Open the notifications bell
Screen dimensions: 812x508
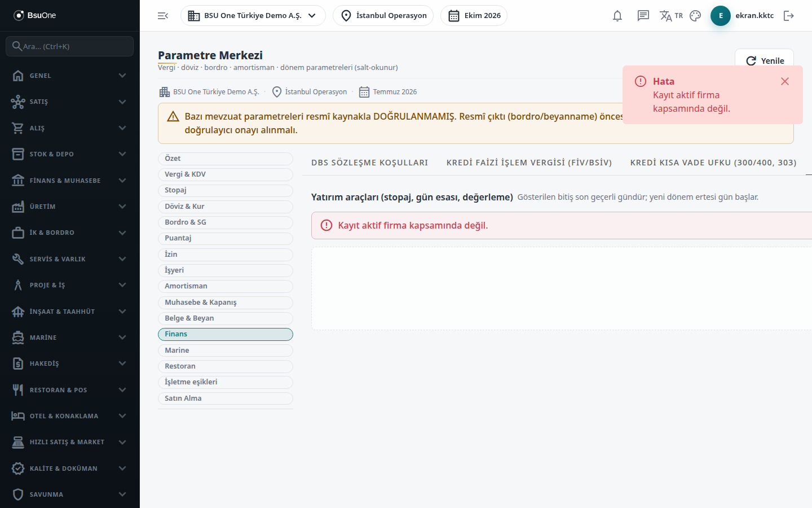pos(617,16)
